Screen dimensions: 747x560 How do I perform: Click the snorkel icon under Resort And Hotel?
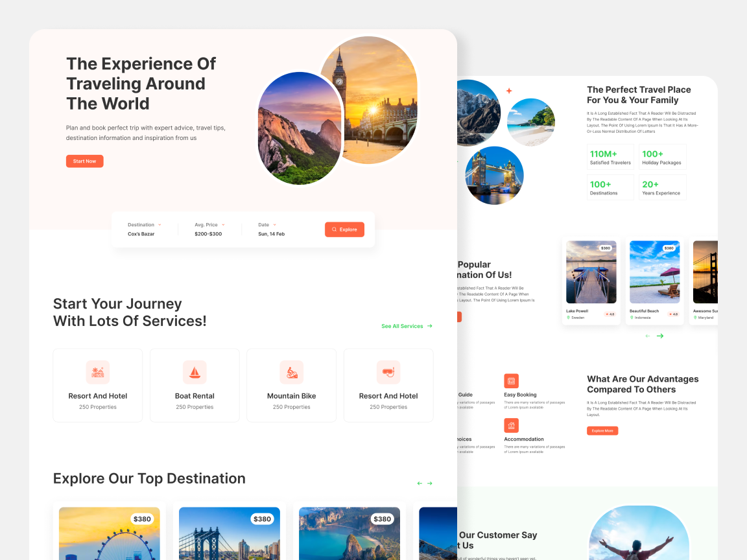point(388,371)
